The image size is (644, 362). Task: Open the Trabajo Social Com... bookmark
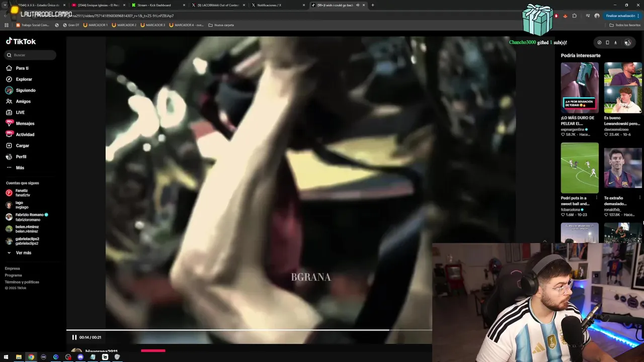point(33,25)
